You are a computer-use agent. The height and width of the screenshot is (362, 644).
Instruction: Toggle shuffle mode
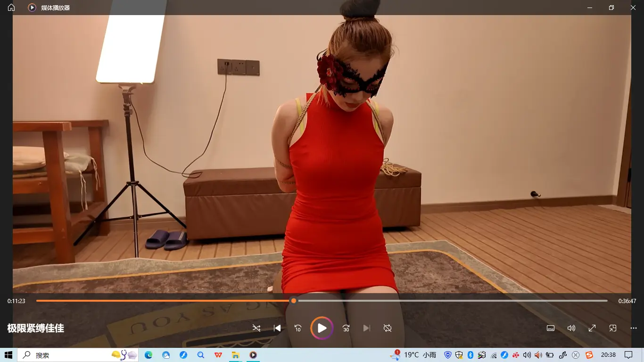pyautogui.click(x=256, y=328)
